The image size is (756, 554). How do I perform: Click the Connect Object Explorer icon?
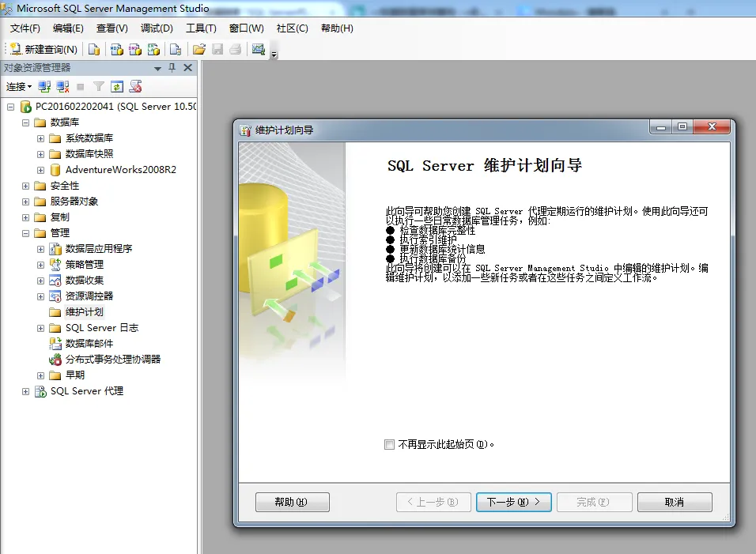point(44,87)
